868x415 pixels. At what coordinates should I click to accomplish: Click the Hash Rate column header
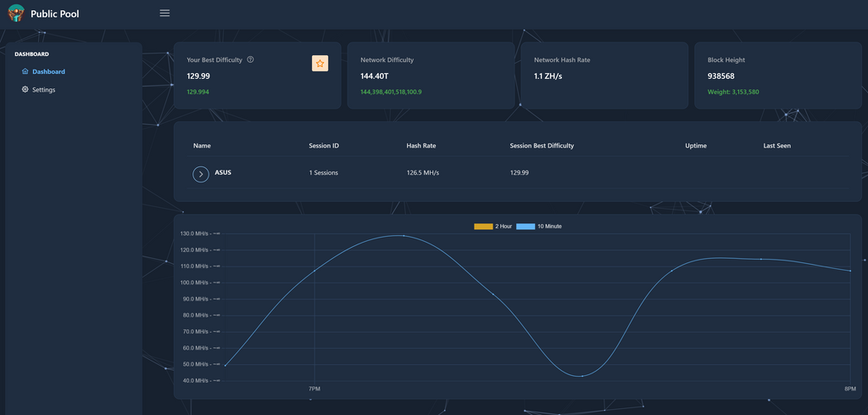coord(421,146)
